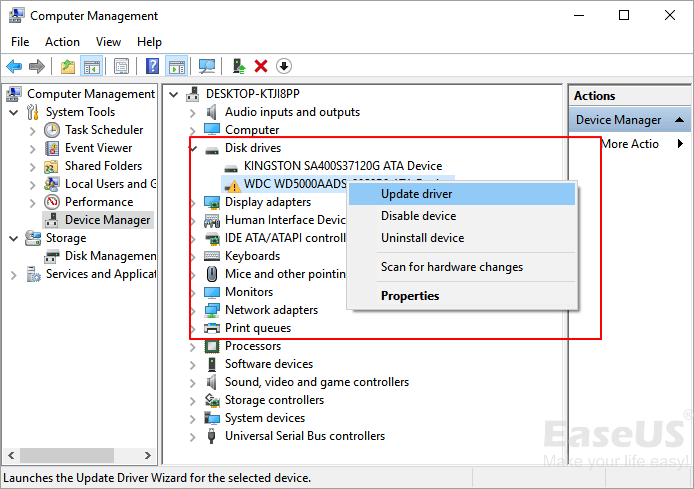
Task: Open More Actions submenu arrow
Action: point(680,144)
